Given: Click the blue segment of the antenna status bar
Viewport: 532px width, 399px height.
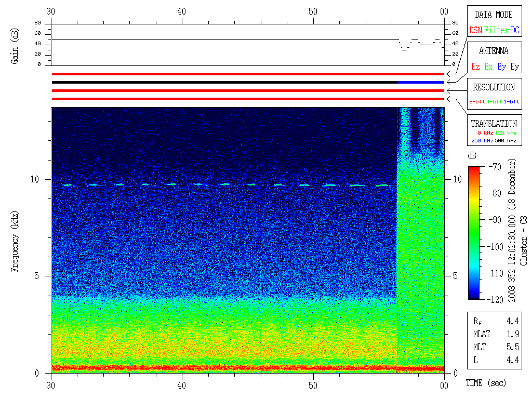Looking at the screenshot, I should click(421, 82).
